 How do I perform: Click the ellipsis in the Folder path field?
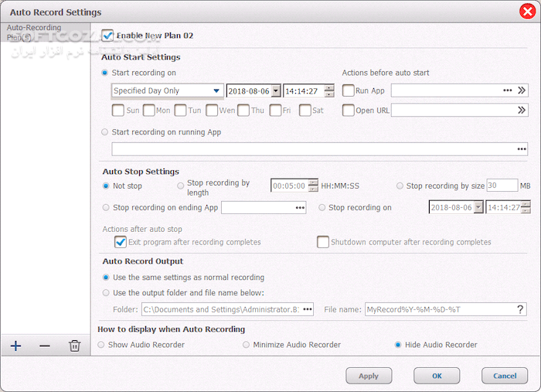coord(308,309)
